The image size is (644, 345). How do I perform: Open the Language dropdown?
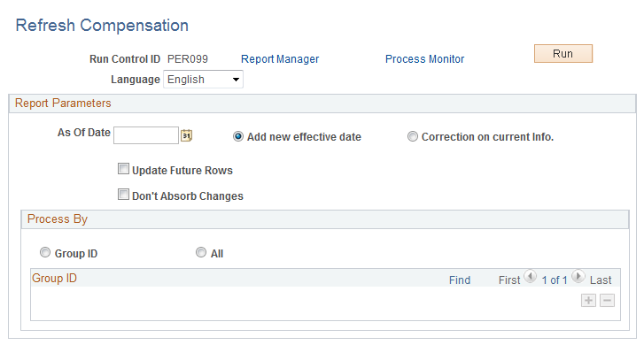(x=204, y=80)
